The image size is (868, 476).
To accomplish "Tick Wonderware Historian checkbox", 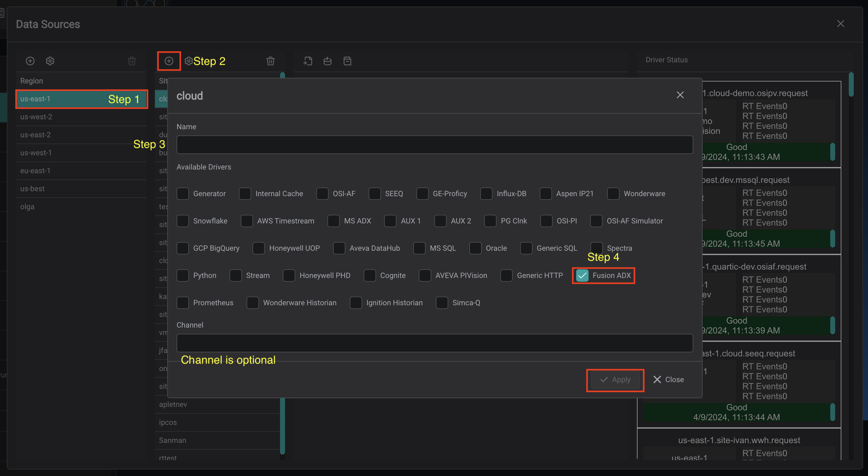I will 253,303.
